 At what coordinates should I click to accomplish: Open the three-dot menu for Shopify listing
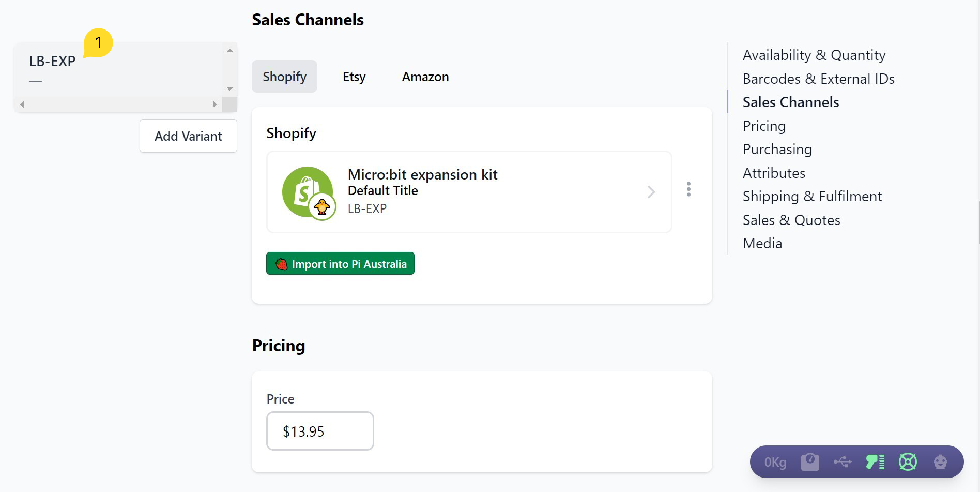tap(688, 189)
